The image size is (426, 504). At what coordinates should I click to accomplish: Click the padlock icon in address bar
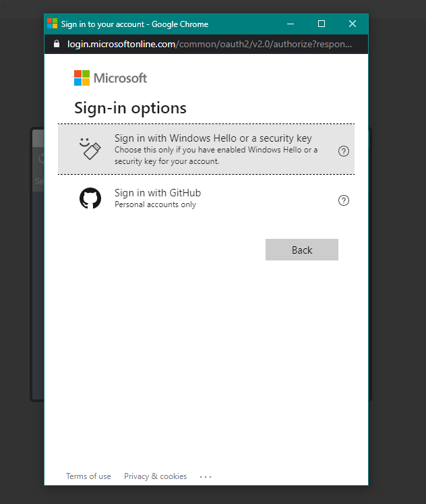(57, 44)
